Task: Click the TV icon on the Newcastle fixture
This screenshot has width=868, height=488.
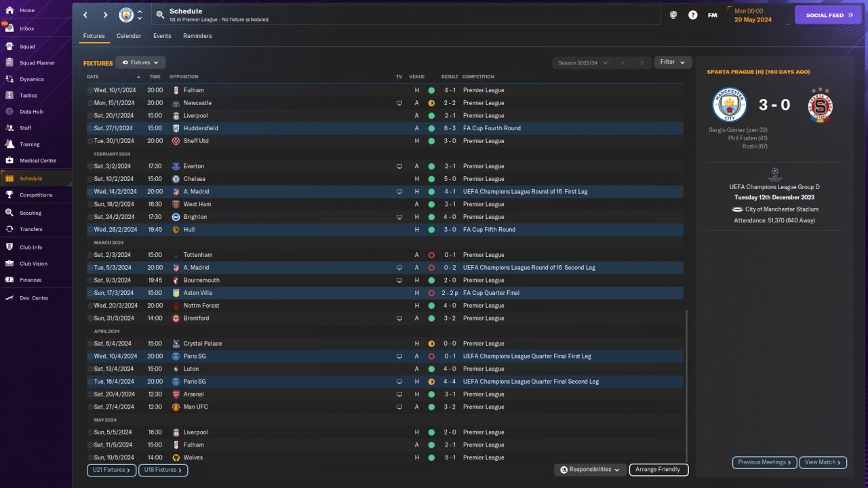Action: point(399,103)
